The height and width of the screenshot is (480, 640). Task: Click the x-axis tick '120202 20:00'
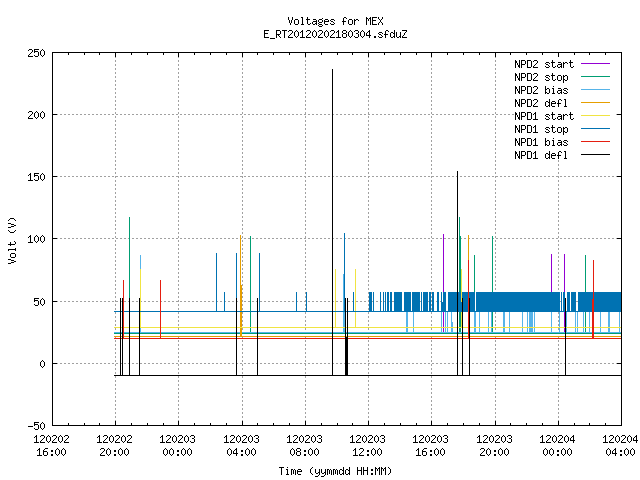click(x=115, y=446)
